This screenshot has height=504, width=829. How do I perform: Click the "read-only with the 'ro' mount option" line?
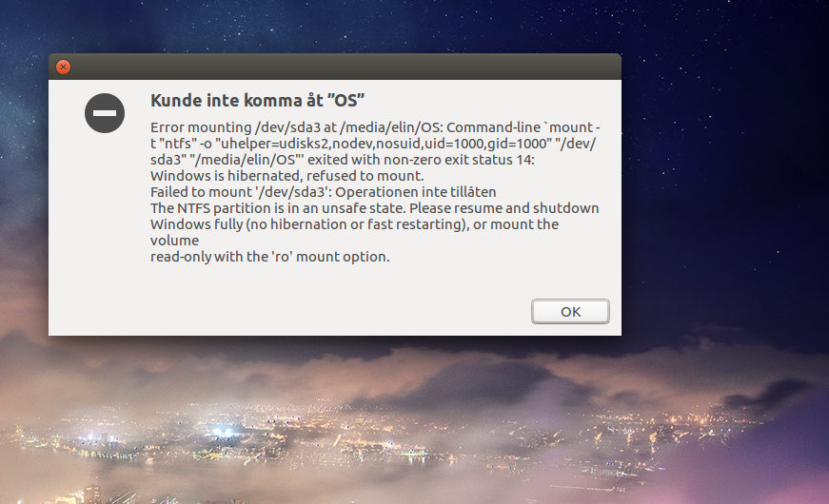click(x=269, y=257)
